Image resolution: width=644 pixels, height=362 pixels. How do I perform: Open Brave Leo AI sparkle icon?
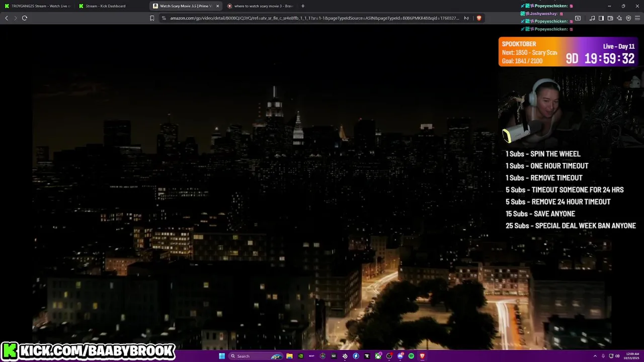[x=619, y=18]
